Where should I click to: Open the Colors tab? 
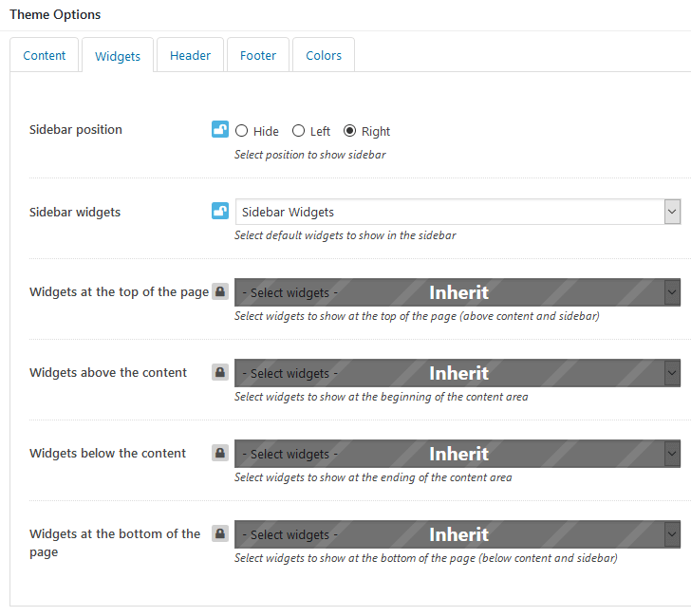[324, 55]
